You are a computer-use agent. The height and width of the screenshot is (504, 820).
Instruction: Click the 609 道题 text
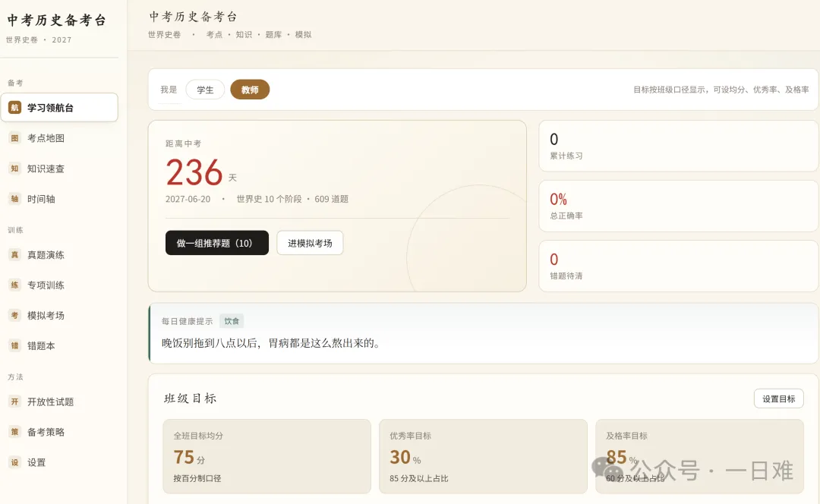pos(332,199)
